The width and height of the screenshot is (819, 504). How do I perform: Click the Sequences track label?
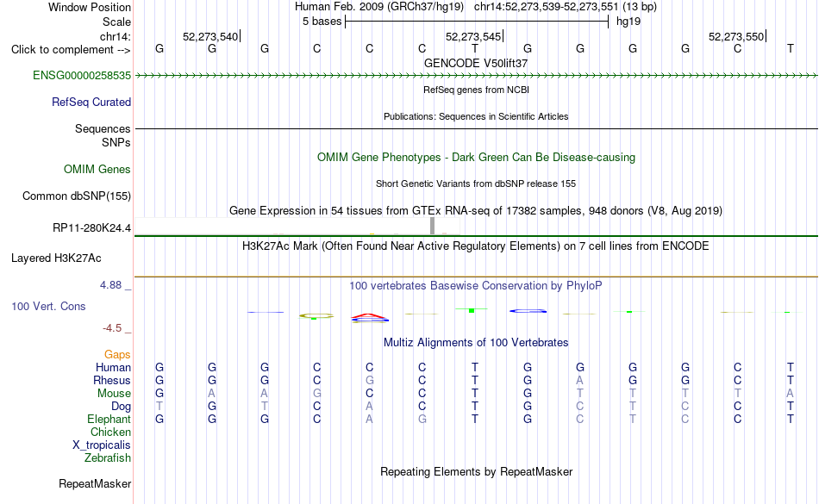(x=103, y=129)
